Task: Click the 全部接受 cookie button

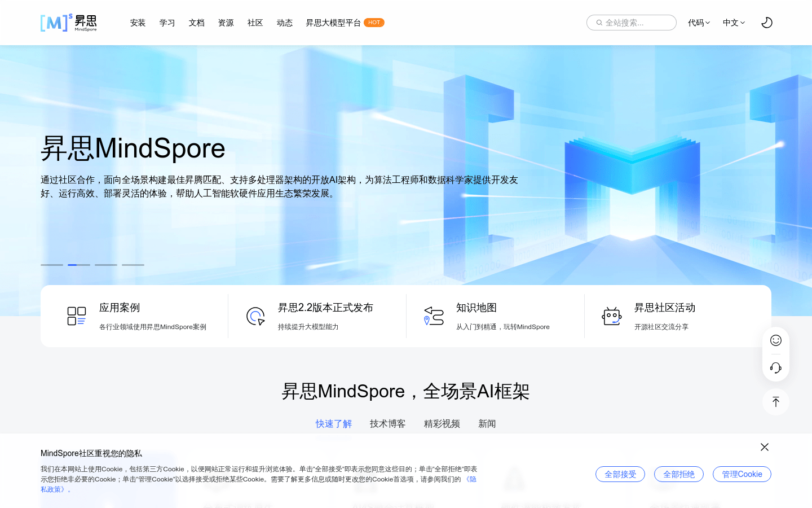Action: tap(620, 474)
